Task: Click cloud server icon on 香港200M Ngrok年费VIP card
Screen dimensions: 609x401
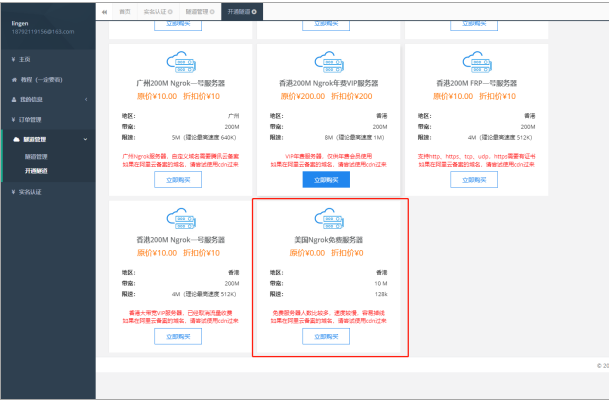Action: (x=329, y=62)
